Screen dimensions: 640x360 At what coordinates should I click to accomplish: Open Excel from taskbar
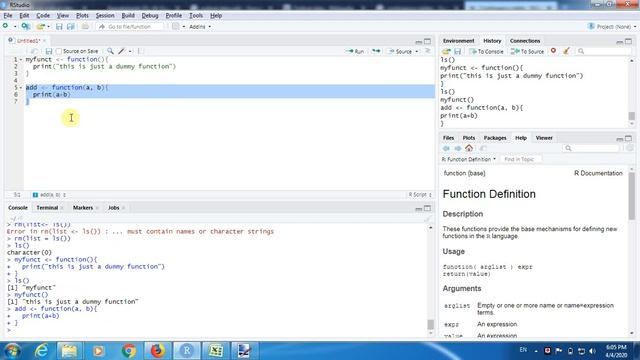(215, 351)
